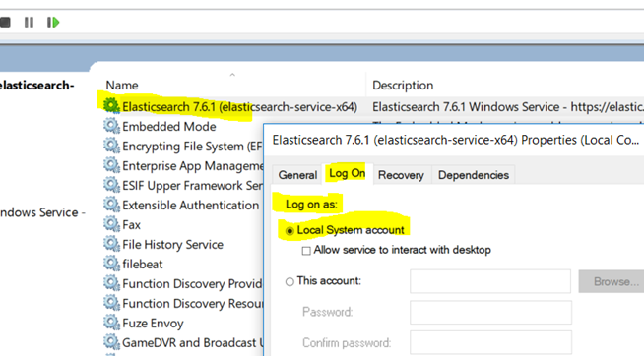Select the Embedded Mode service
This screenshot has width=644, height=356.
click(x=168, y=126)
